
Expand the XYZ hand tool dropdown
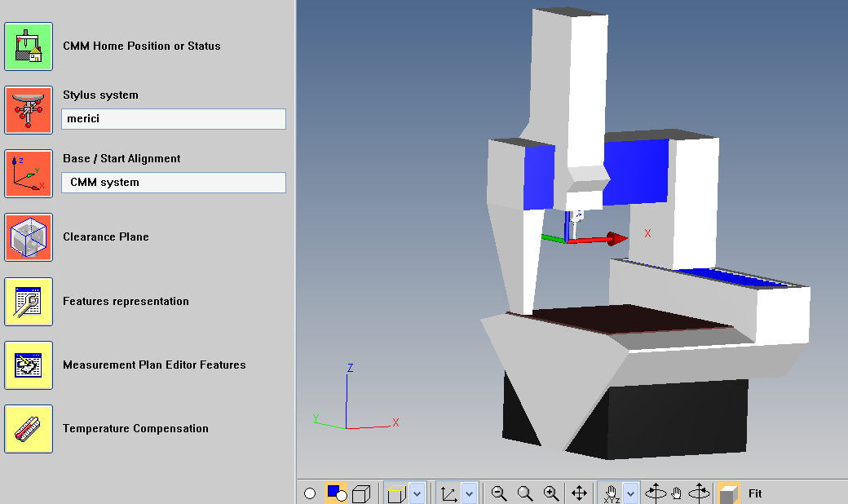pyautogui.click(x=631, y=493)
